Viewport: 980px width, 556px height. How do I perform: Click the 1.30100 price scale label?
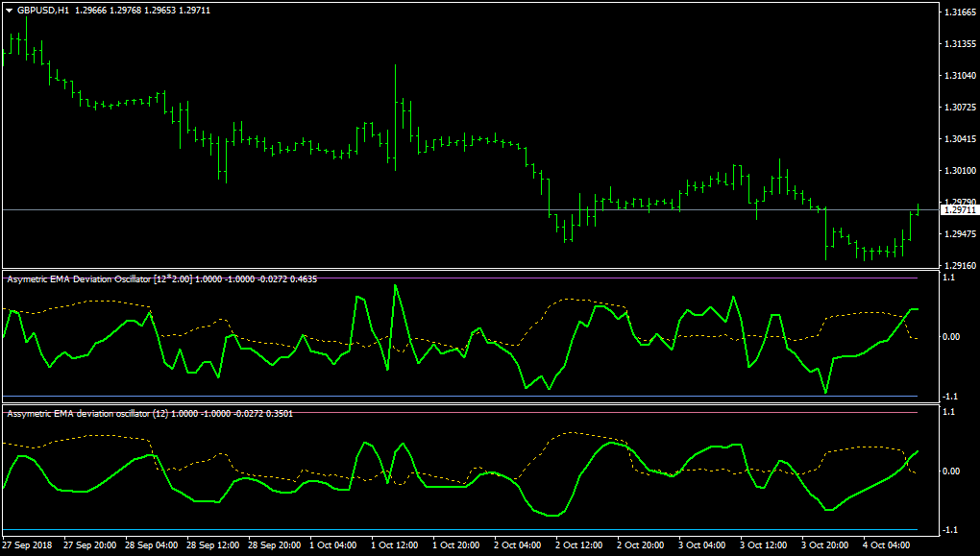[x=960, y=171]
